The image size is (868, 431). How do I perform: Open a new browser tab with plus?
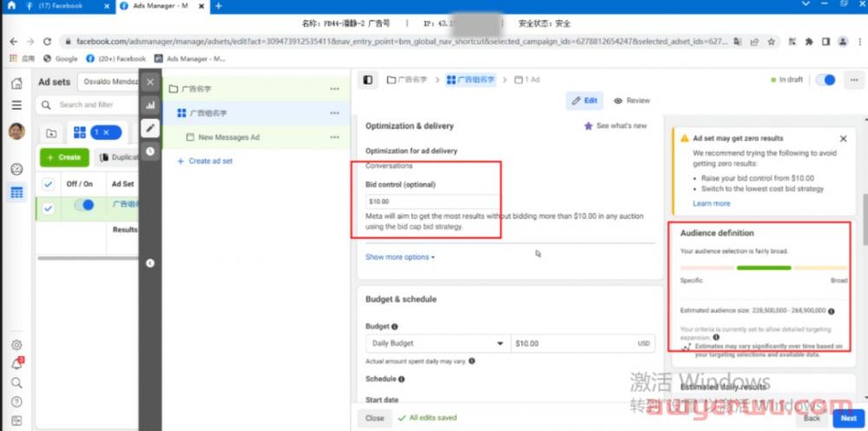pos(219,5)
